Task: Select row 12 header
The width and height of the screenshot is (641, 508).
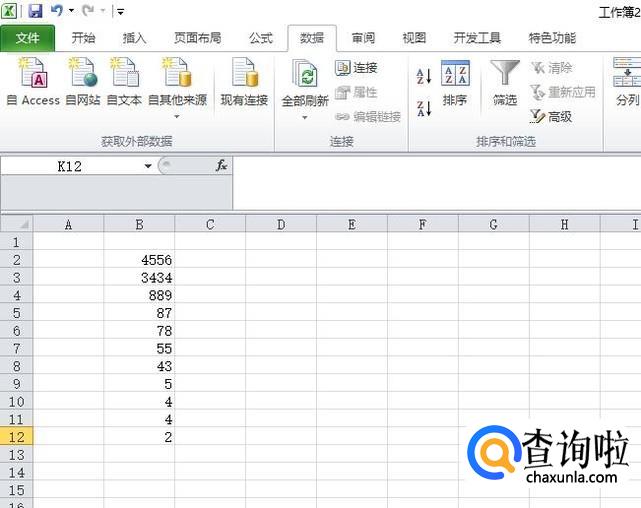Action: [x=16, y=437]
